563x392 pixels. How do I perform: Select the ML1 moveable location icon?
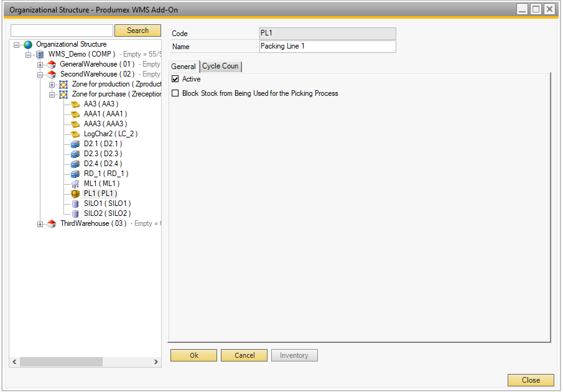click(x=75, y=184)
